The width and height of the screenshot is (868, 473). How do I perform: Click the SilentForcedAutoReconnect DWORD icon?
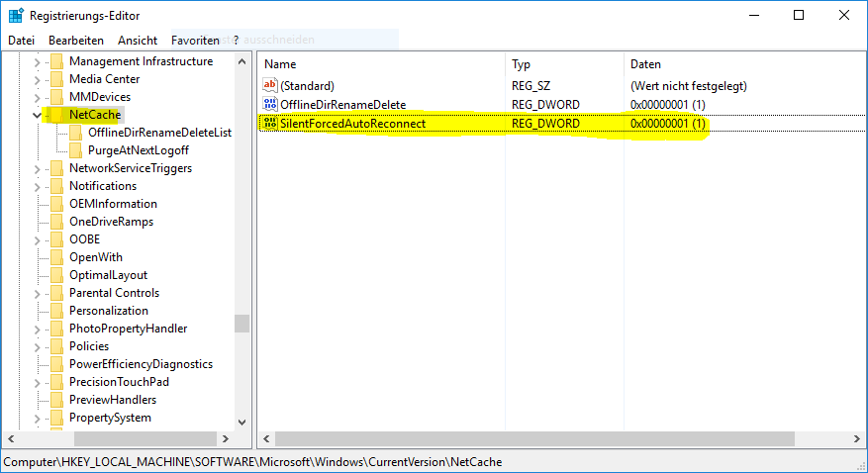[x=270, y=124]
